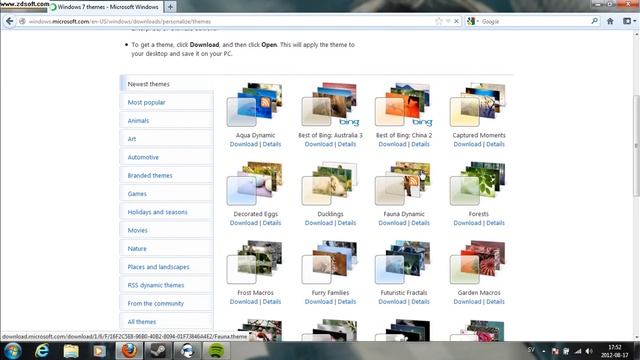Download the Aqua Dynamic theme

(x=244, y=144)
